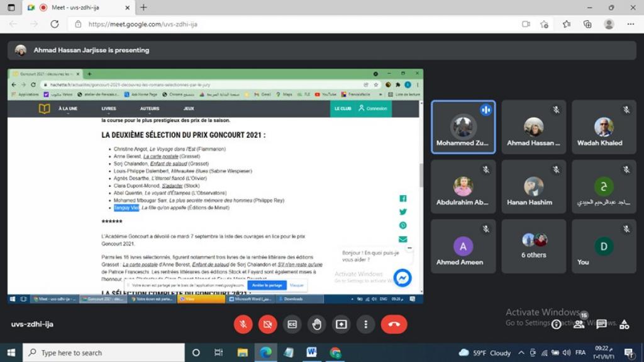Open Microsoft Word from the taskbar

click(x=311, y=353)
